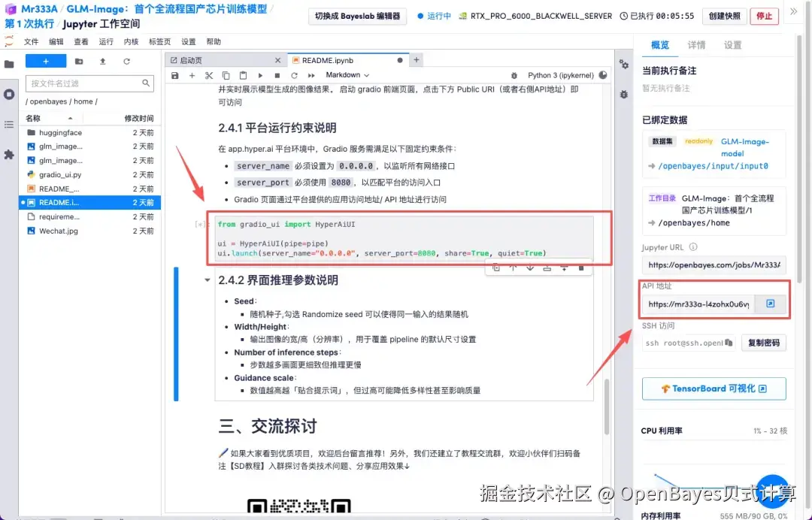The height and width of the screenshot is (520, 812).
Task: Open the 设置 menu in menu bar
Action: 189,41
